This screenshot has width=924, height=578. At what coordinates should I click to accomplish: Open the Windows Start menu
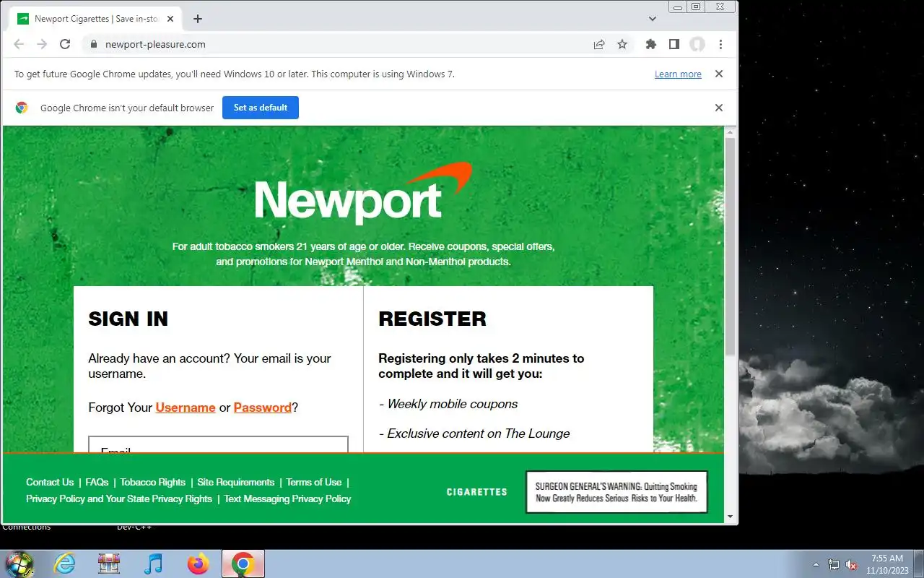(x=19, y=564)
